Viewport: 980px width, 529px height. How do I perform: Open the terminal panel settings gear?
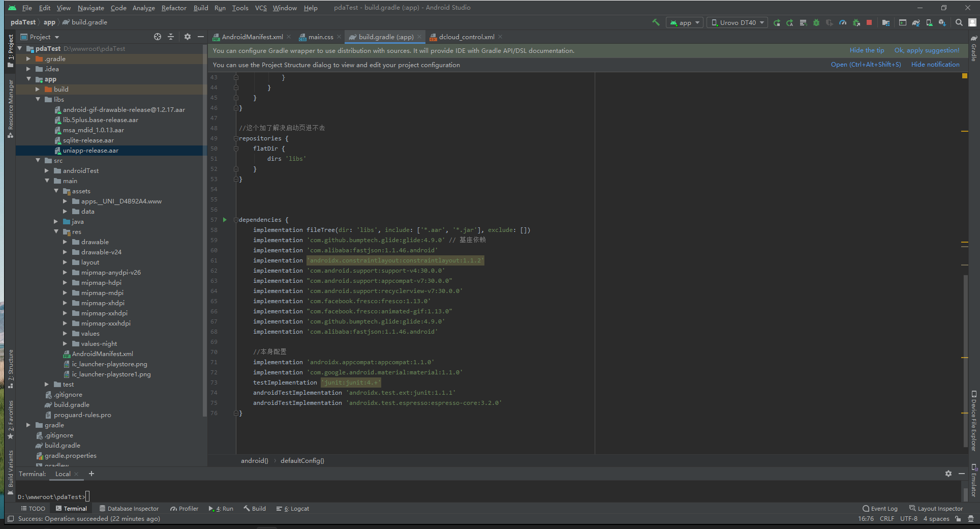(948, 474)
